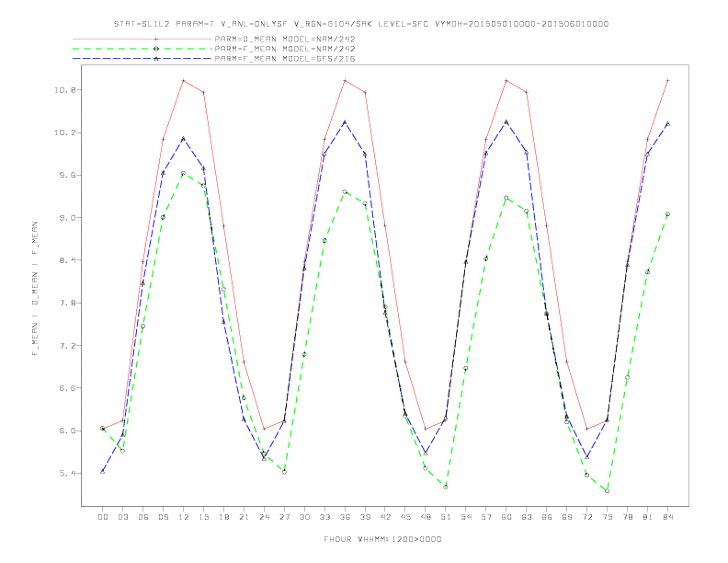Click the green dashed legend line sample
The image size is (728, 563).
coord(142,49)
